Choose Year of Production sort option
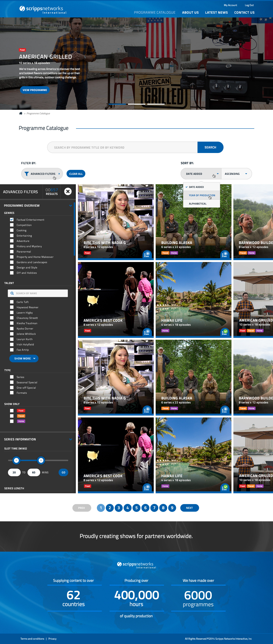Viewport: 273px width, 644px height. pos(202,195)
